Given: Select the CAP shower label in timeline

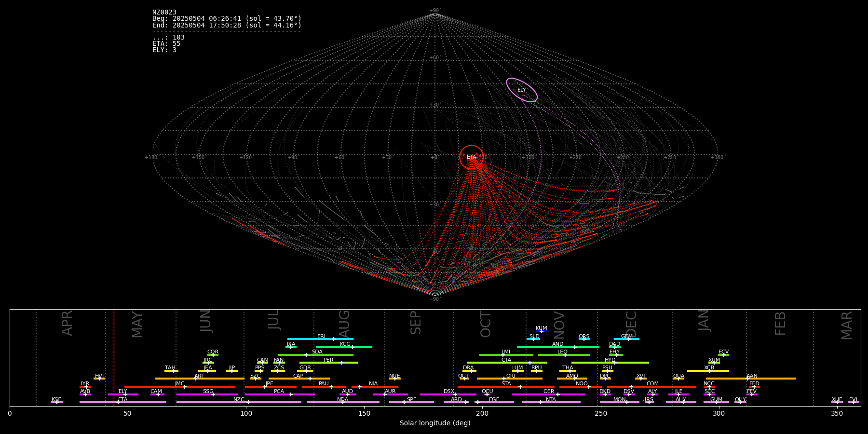Looking at the screenshot, I should point(298,376).
